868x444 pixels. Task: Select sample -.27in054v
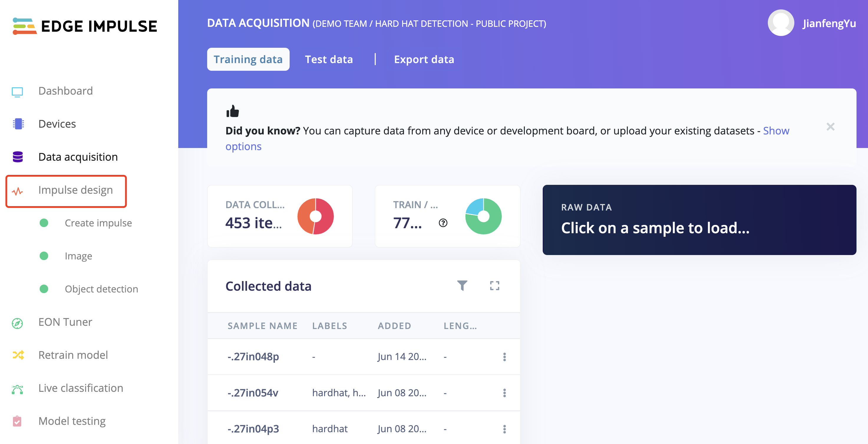click(253, 393)
